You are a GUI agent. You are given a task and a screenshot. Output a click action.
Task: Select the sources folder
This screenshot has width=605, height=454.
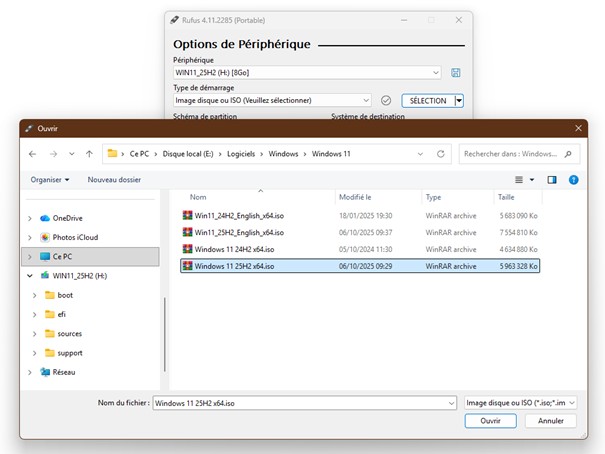tap(69, 334)
